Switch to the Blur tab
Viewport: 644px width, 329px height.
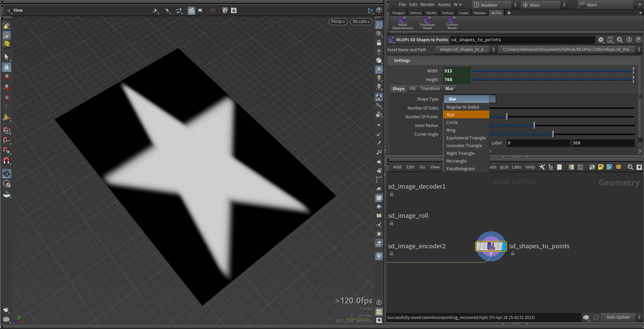[x=449, y=89]
